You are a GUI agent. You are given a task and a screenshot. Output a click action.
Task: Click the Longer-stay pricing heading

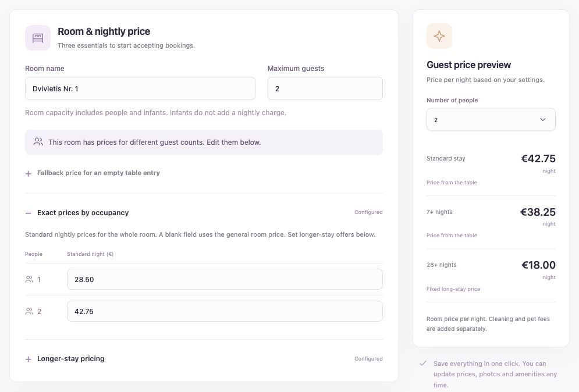(x=71, y=359)
